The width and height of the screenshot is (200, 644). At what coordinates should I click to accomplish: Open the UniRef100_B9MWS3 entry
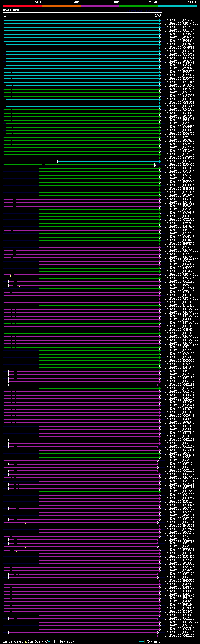pyautogui.click(x=179, y=615)
